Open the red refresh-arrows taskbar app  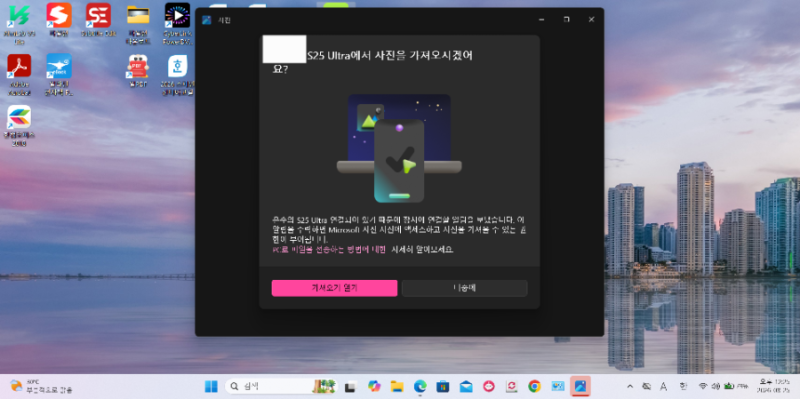(x=512, y=386)
